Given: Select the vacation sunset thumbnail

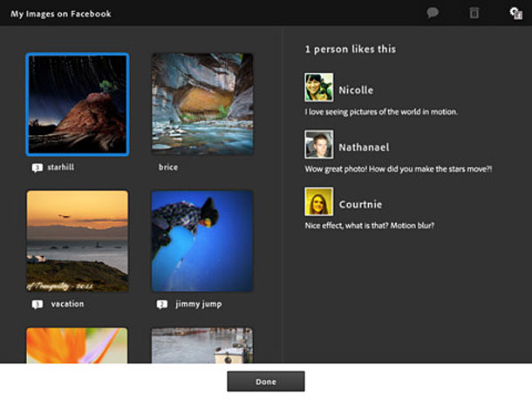Looking at the screenshot, I should [78, 241].
